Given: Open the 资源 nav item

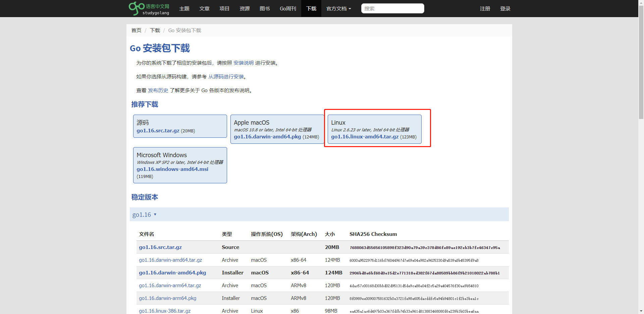Looking at the screenshot, I should [245, 8].
